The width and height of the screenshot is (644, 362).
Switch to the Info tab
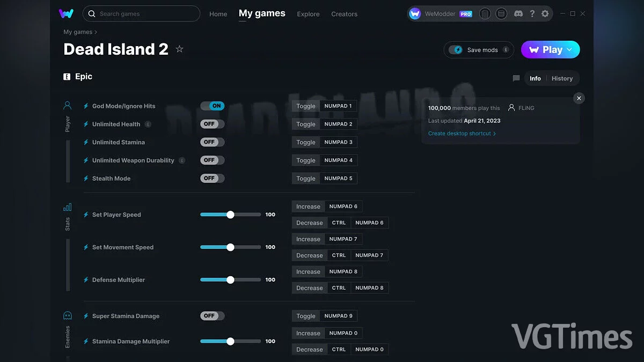click(x=535, y=78)
